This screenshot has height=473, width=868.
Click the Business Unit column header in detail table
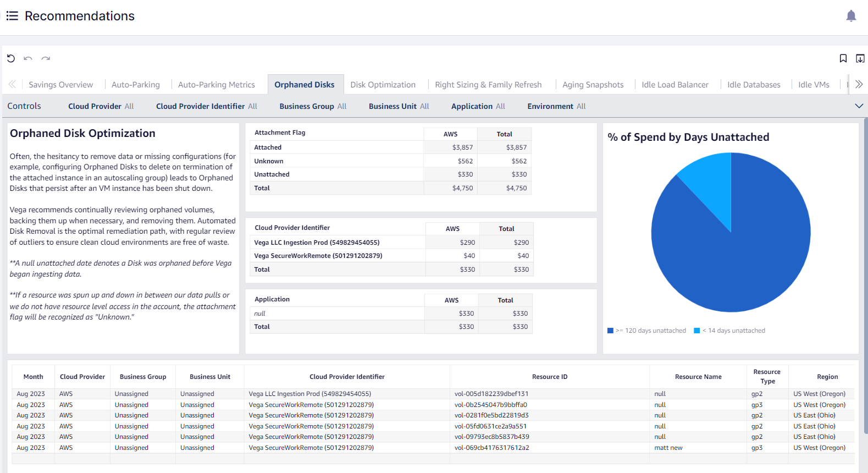(x=210, y=377)
